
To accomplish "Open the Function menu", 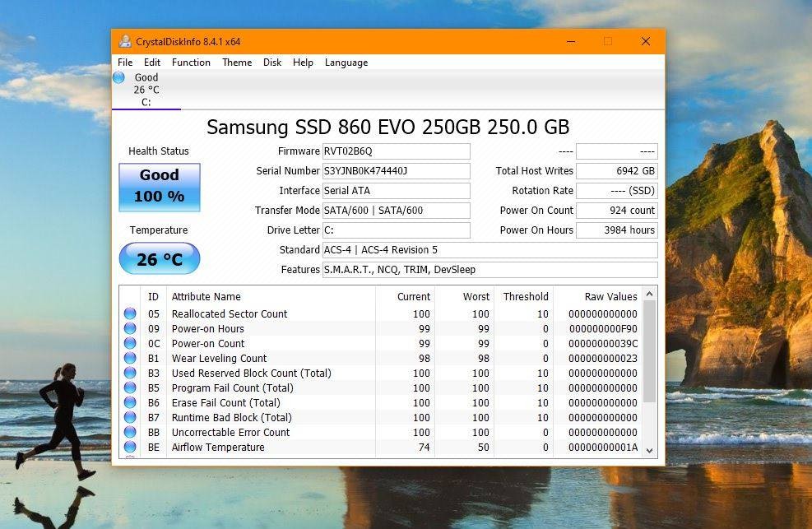I will [191, 62].
